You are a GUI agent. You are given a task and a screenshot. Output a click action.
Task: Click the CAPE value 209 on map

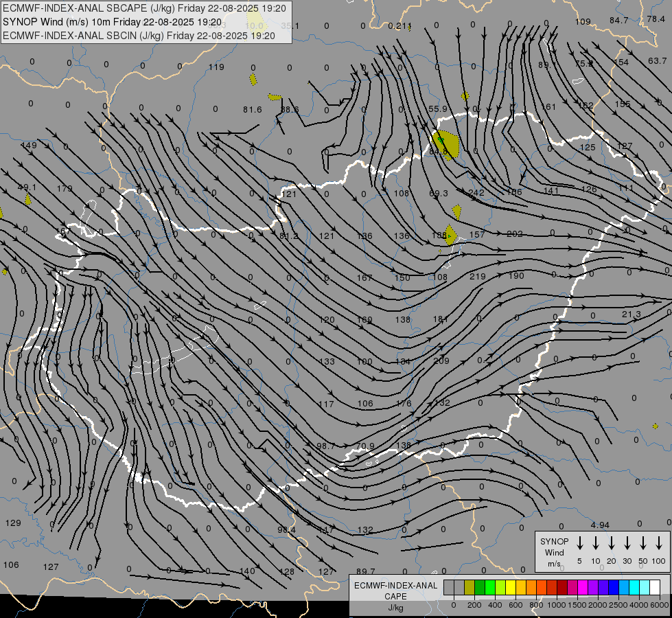(x=441, y=360)
